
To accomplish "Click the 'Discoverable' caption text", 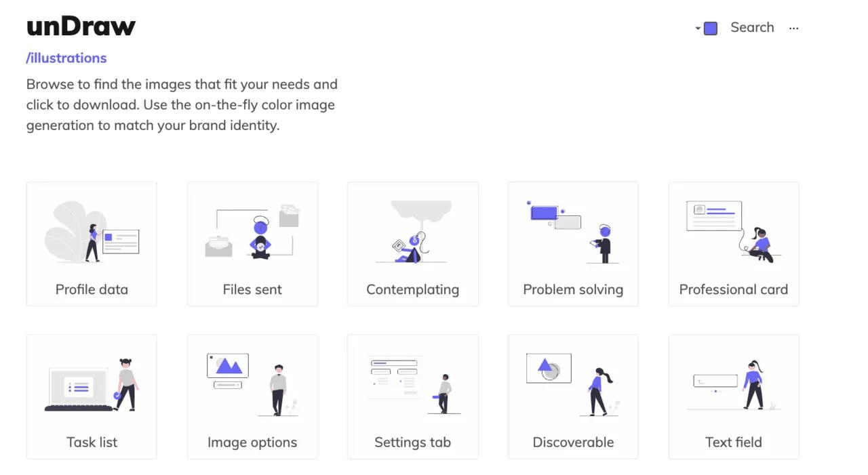I will tap(573, 442).
